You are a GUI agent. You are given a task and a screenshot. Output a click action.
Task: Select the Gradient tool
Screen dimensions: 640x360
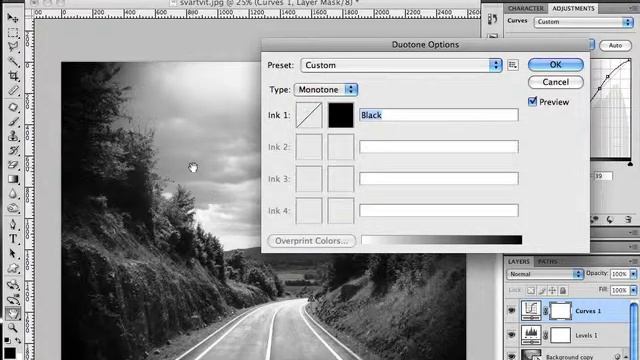13,179
